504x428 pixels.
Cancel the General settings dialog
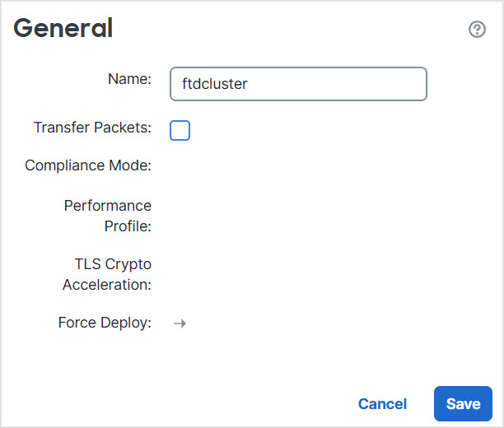click(x=382, y=404)
